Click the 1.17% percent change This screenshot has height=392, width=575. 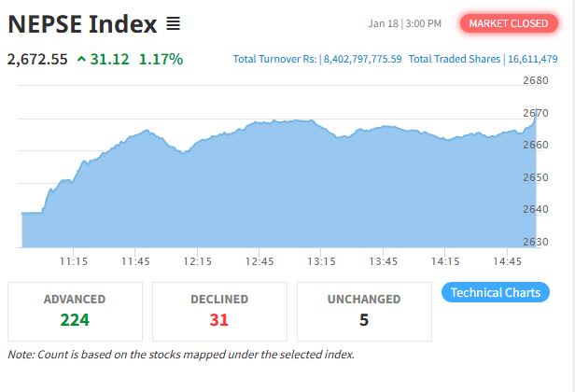pos(161,59)
